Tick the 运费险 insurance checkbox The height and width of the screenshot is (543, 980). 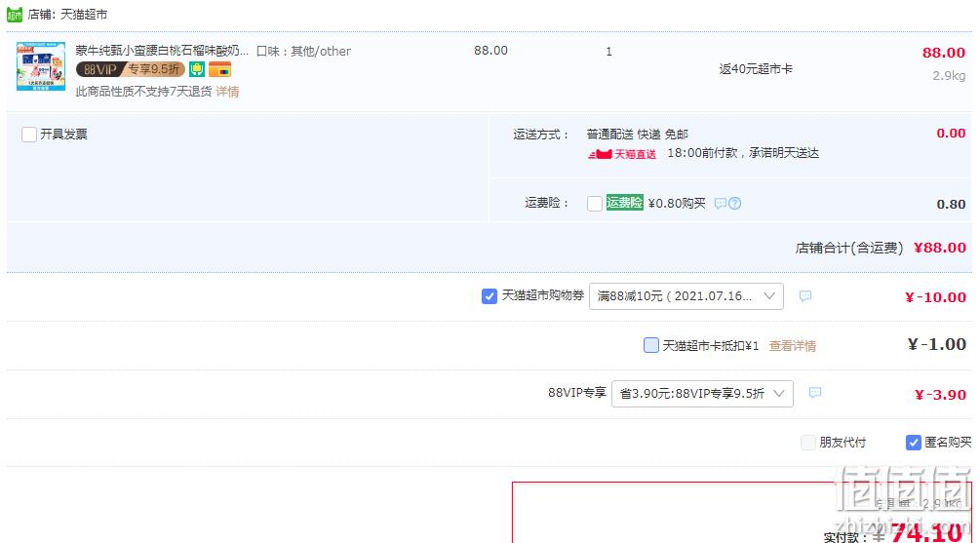pyautogui.click(x=595, y=204)
